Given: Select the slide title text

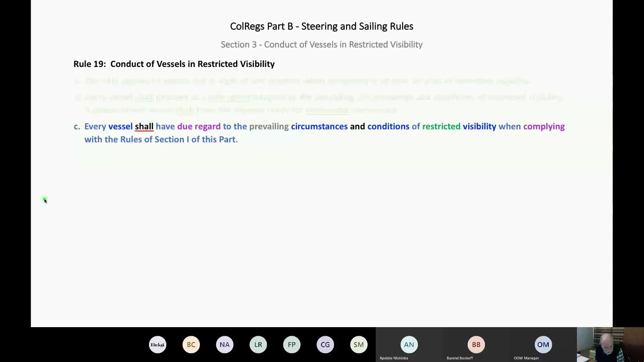Looking at the screenshot, I should [321, 26].
